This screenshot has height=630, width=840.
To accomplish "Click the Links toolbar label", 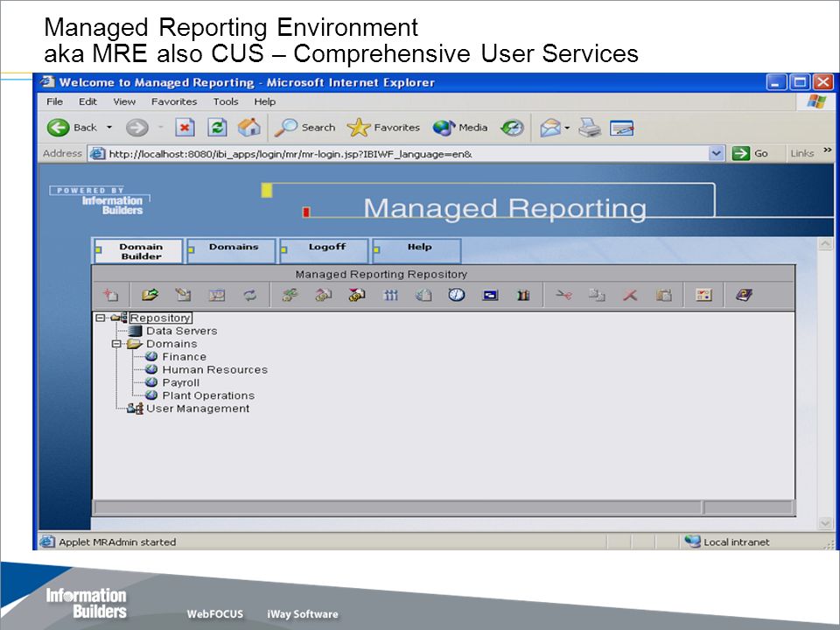I will click(x=802, y=154).
